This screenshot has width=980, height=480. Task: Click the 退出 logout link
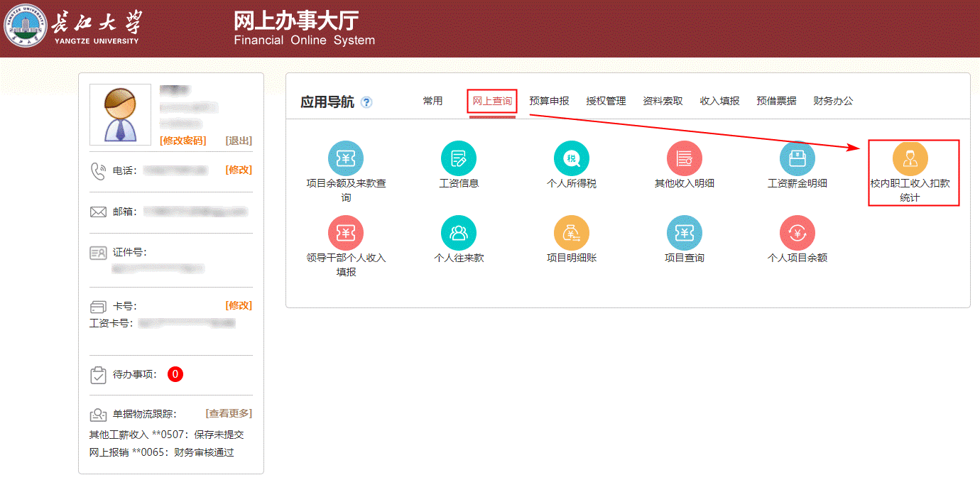[239, 141]
